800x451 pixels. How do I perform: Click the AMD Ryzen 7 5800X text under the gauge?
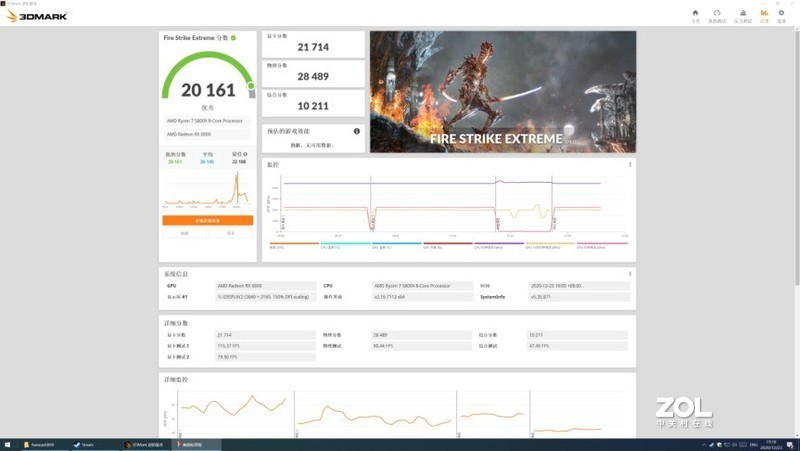point(205,121)
